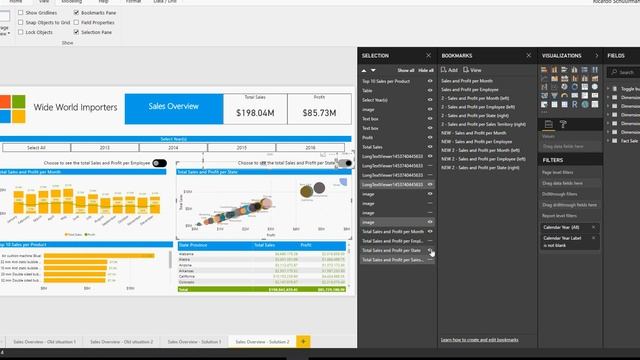Choose the clustered bar chart visualization
Viewport: 640px width, 360px height.
[x=564, y=70]
